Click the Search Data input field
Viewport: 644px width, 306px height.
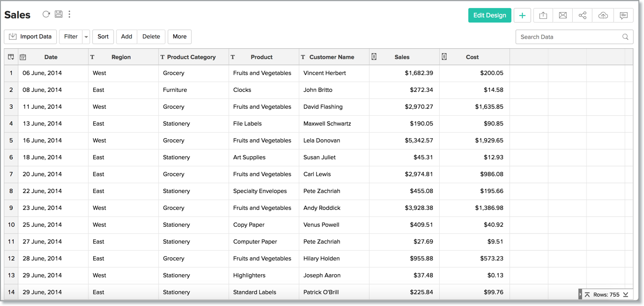[569, 37]
